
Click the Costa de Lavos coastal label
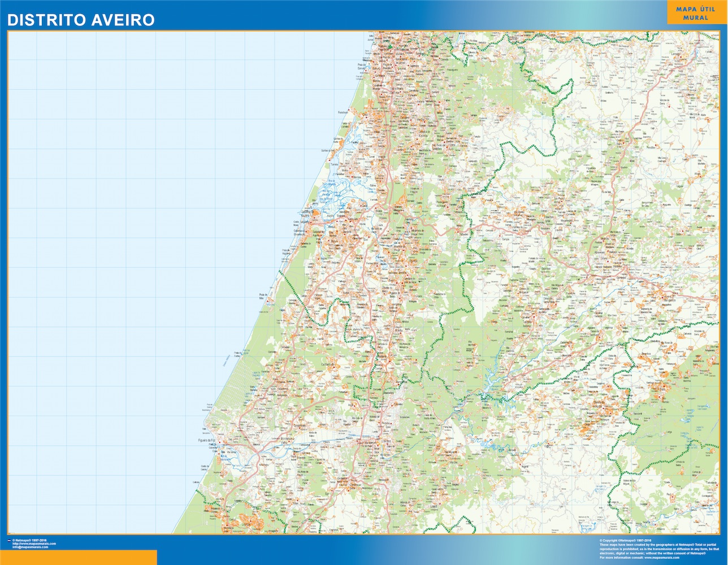pos(205,467)
